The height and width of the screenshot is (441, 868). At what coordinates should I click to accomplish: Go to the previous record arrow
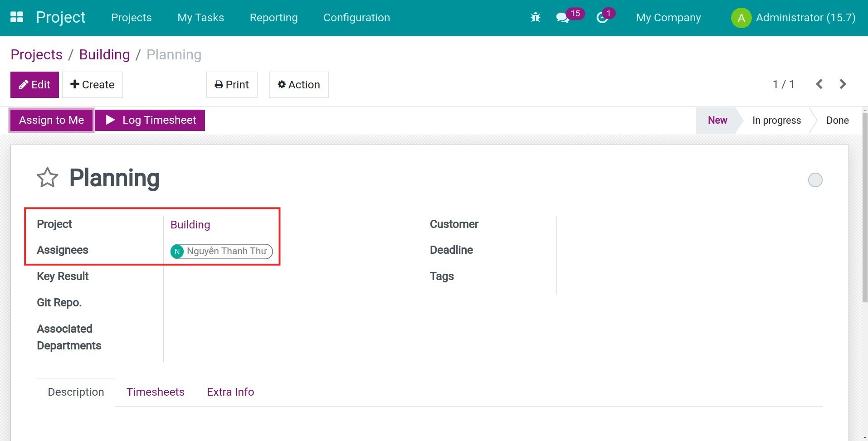point(819,84)
